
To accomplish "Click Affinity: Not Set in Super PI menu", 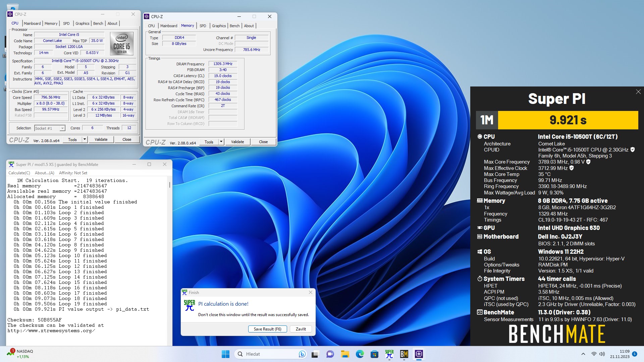I will (73, 173).
